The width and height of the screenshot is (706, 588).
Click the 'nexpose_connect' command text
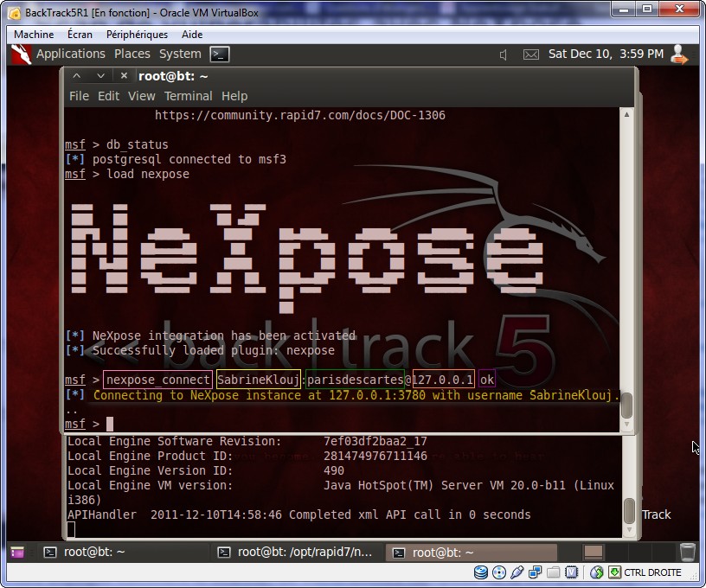coord(158,380)
